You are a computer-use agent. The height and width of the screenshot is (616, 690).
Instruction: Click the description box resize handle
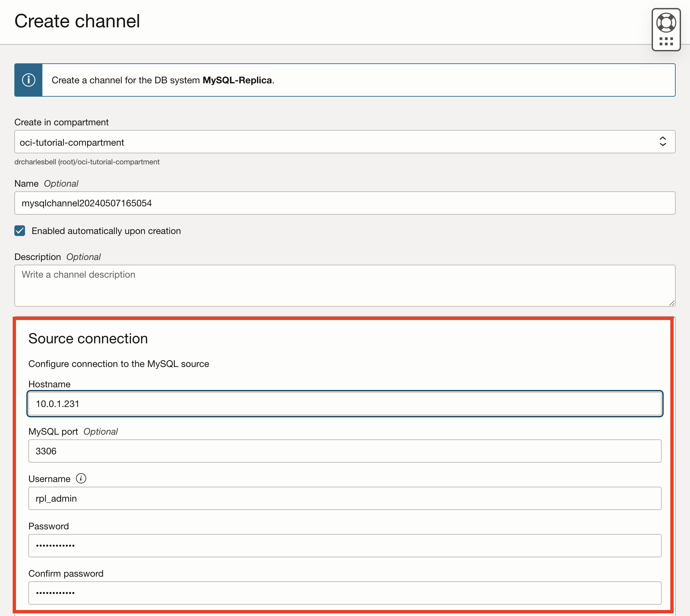[672, 302]
